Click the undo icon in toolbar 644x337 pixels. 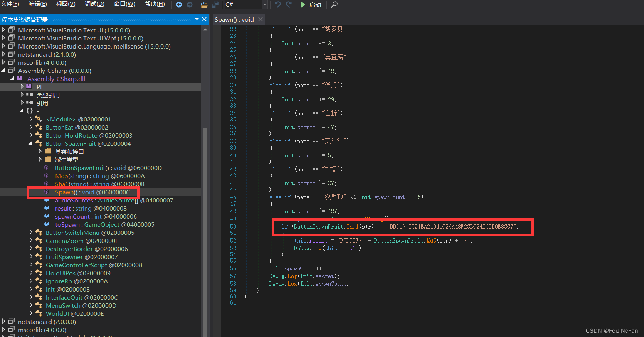point(278,5)
